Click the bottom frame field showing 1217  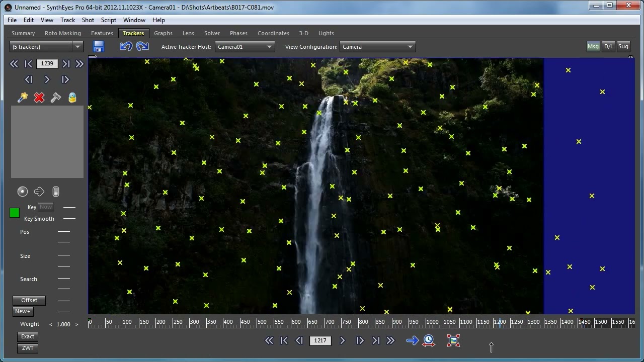[x=320, y=340]
